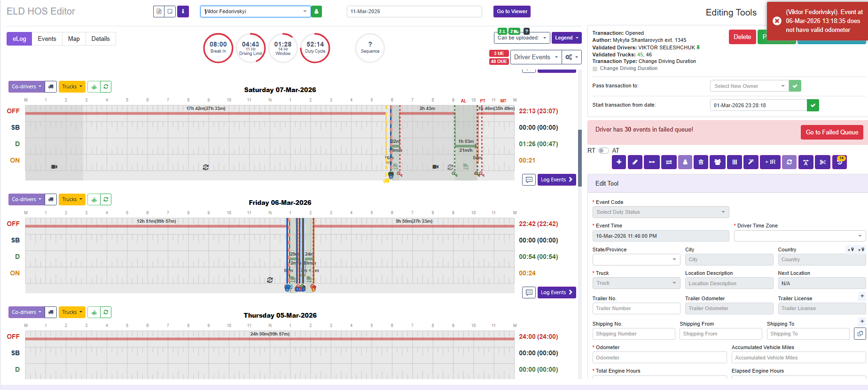The image size is (868, 390).
Task: Click the date field showing 11-Mar-2026
Action: pyautogui.click(x=414, y=11)
